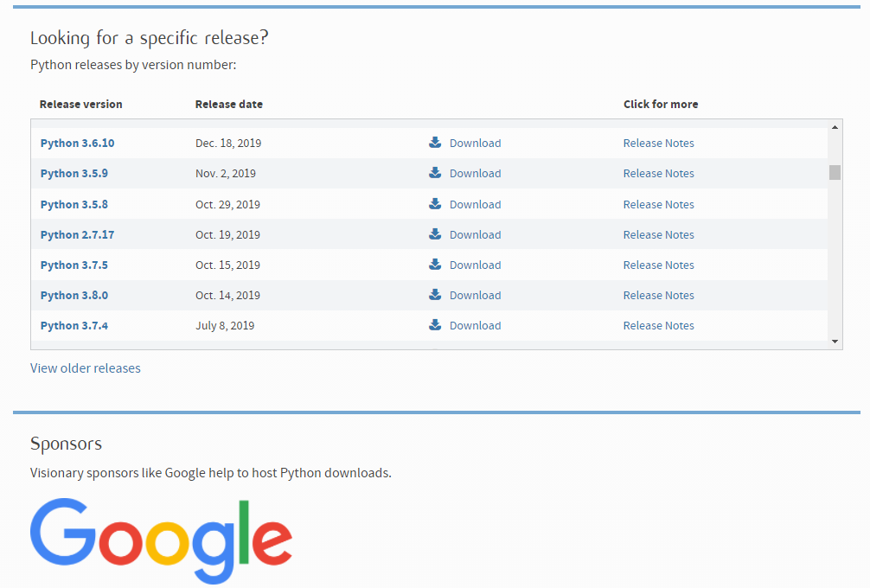The height and width of the screenshot is (588, 870).
Task: Open Release Notes for Python 2.7.17
Action: coord(658,235)
